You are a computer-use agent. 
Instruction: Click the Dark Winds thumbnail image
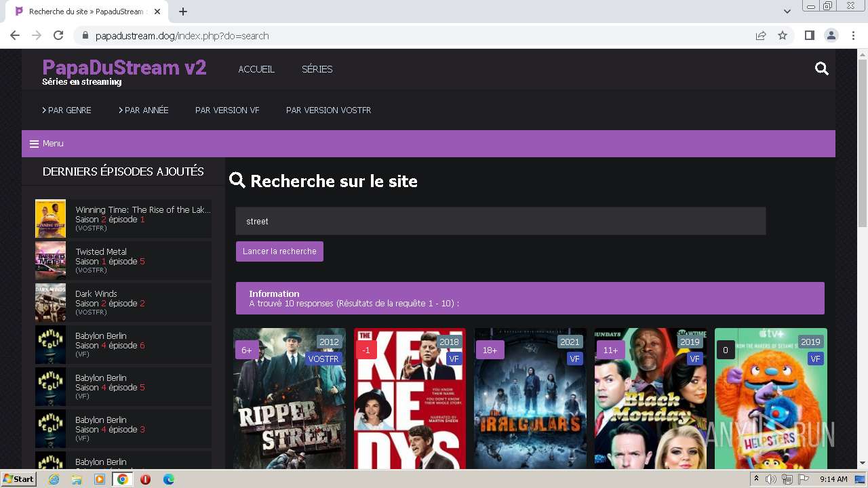point(50,302)
